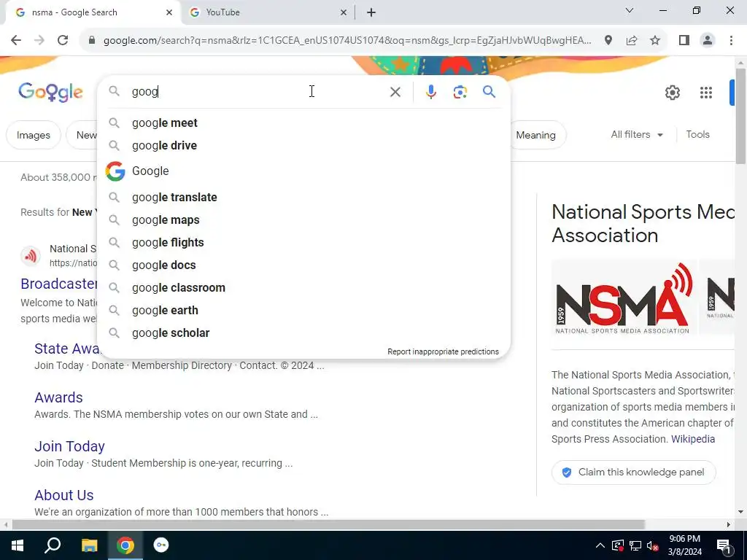Viewport: 747px width, 560px height.
Task: Select the Google entity suggestion
Action: pyautogui.click(x=303, y=171)
